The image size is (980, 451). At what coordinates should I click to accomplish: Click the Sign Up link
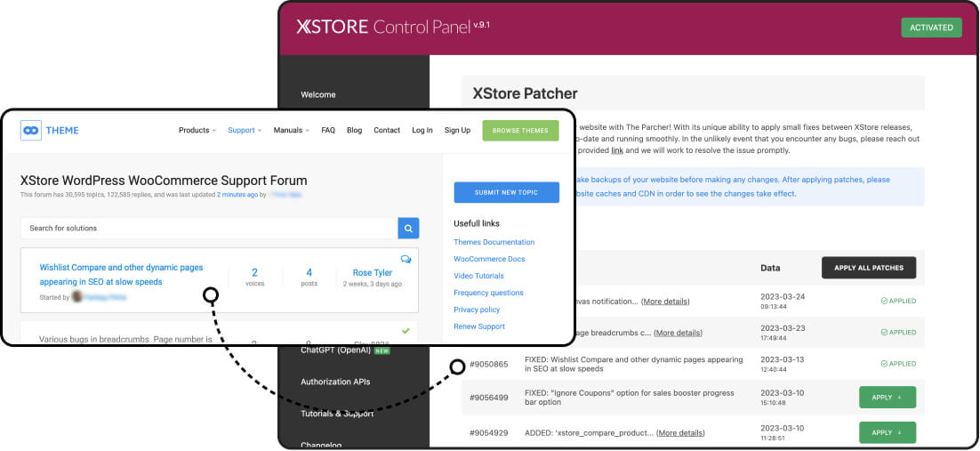tap(457, 130)
